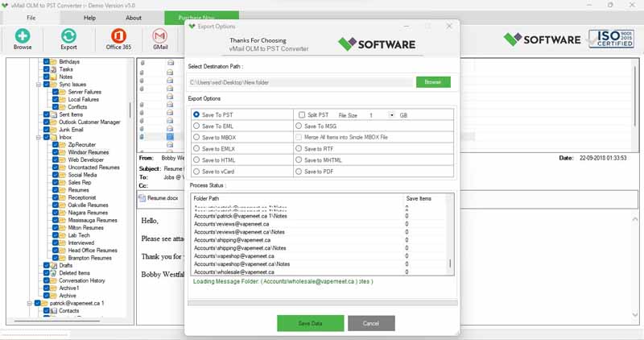Collapse the Inbox tree node
This screenshot has height=340, width=644.
[x=38, y=137]
